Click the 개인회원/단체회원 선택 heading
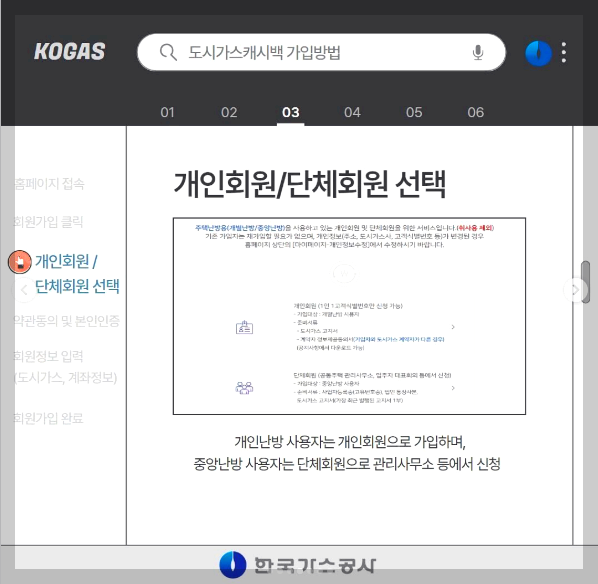 click(310, 184)
